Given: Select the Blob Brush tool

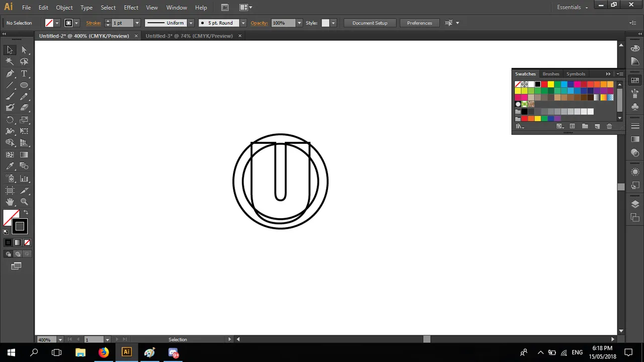Looking at the screenshot, I should (x=10, y=108).
